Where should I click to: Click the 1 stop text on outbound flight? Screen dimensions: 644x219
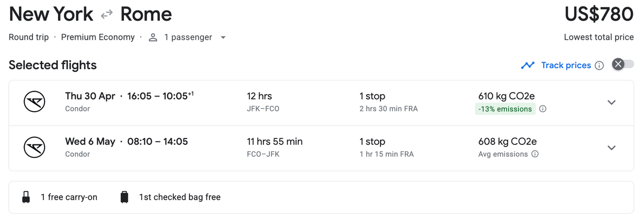373,97
